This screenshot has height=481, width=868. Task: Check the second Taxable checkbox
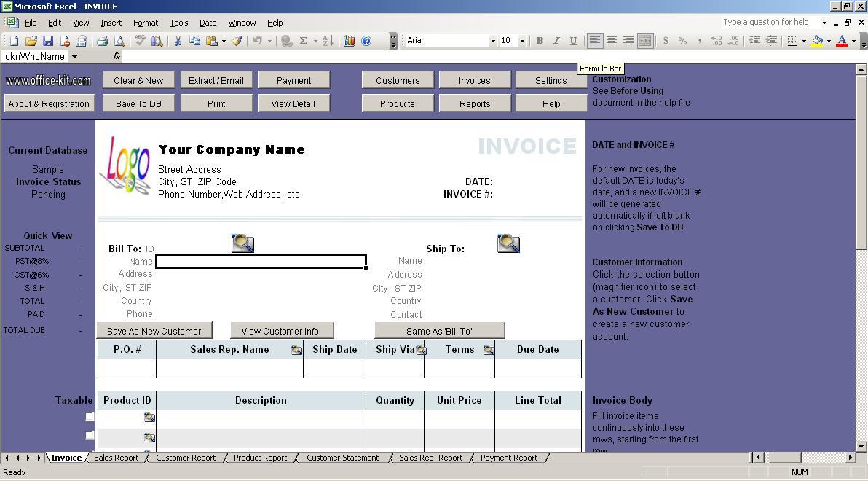point(89,437)
